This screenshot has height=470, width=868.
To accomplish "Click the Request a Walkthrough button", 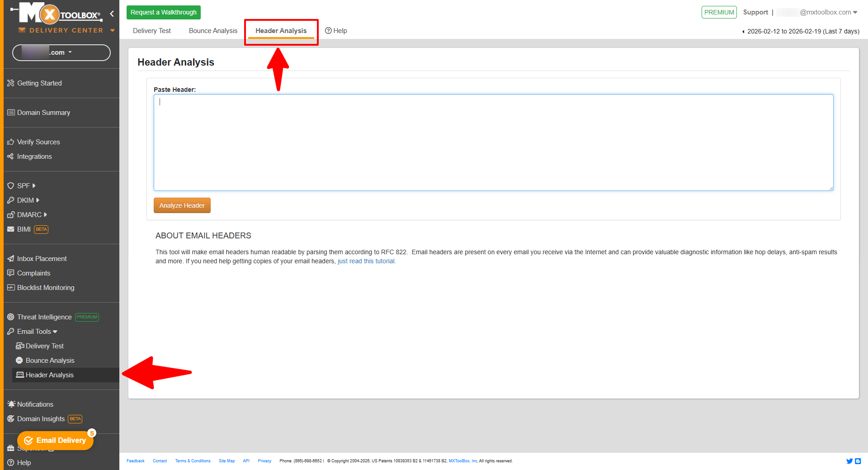I will [x=164, y=12].
